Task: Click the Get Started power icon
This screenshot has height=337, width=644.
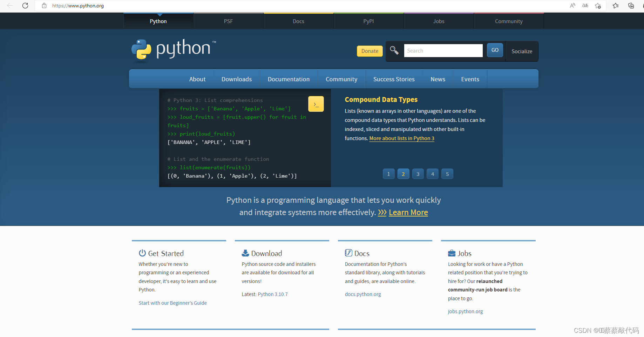Action: [x=142, y=253]
